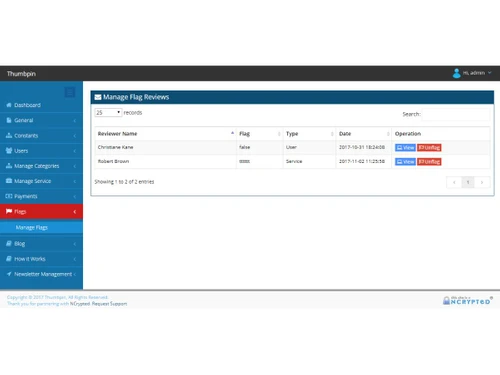The image size is (500, 375).
Task: Sort by Date column header
Action: tap(364, 134)
